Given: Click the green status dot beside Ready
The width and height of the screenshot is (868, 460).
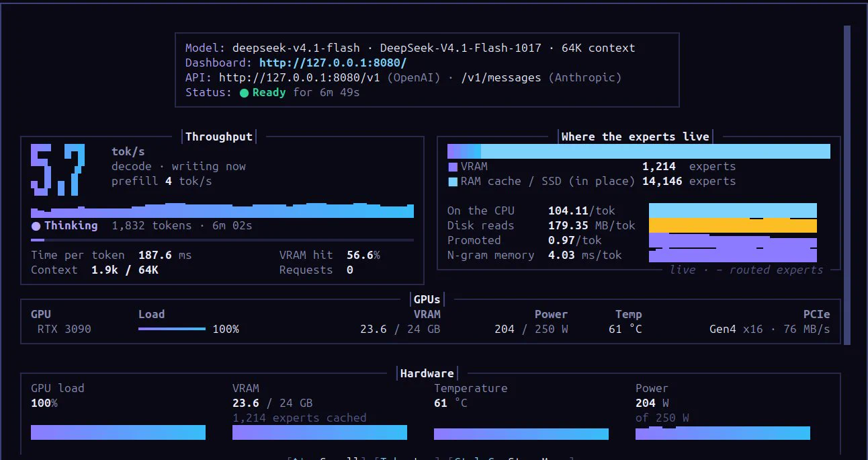Looking at the screenshot, I should tap(244, 93).
